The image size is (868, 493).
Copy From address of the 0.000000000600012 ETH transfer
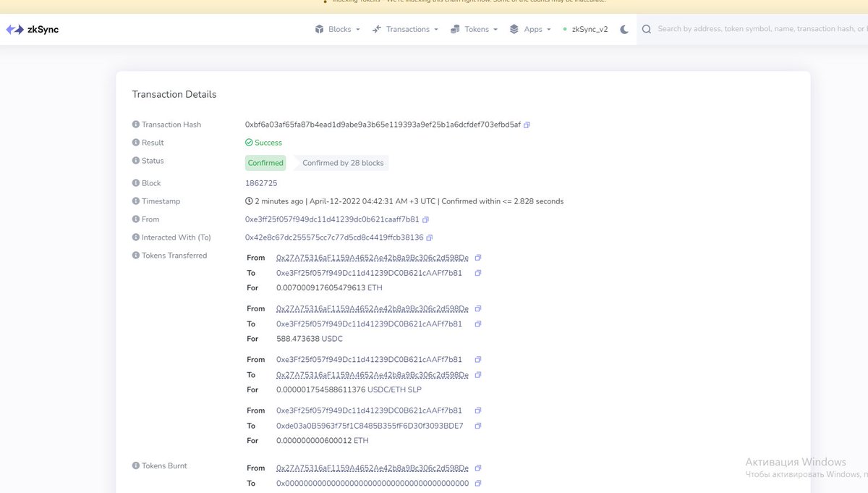[477, 410]
